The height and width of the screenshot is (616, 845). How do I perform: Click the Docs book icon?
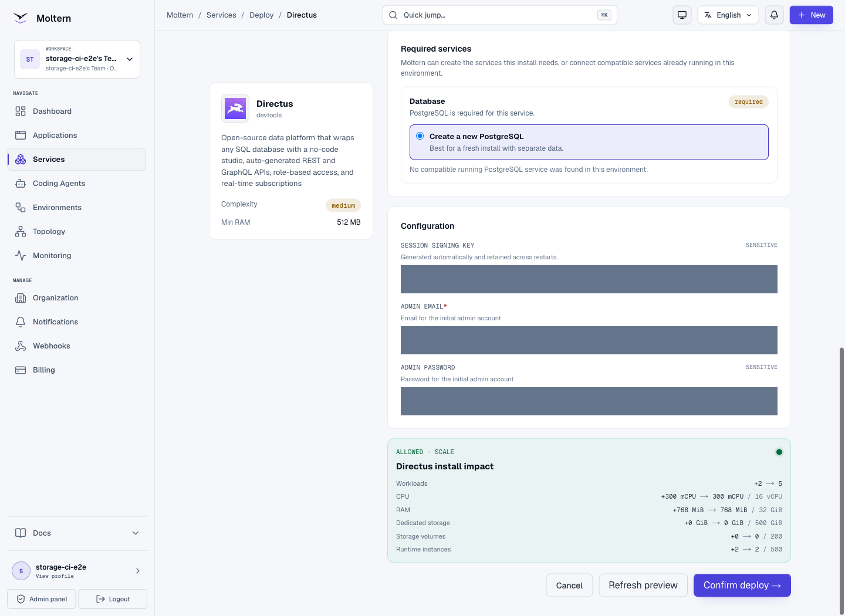point(21,533)
